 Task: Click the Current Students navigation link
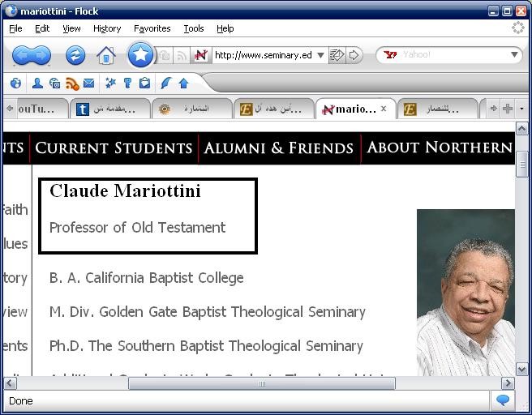tap(114, 148)
